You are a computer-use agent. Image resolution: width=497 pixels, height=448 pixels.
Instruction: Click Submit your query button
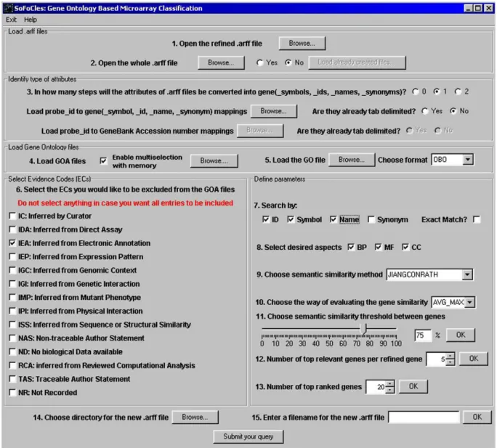click(248, 436)
